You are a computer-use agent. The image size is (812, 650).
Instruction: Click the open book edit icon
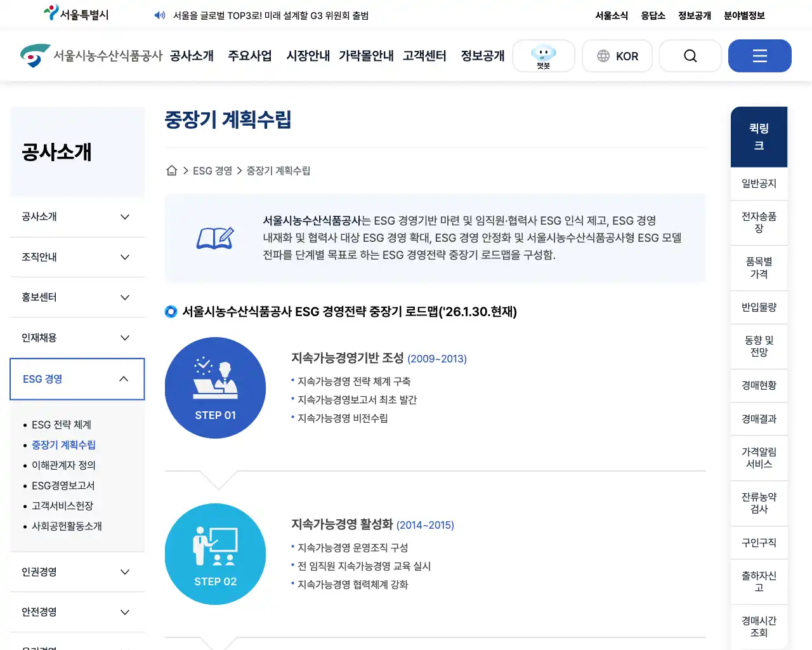click(215, 238)
